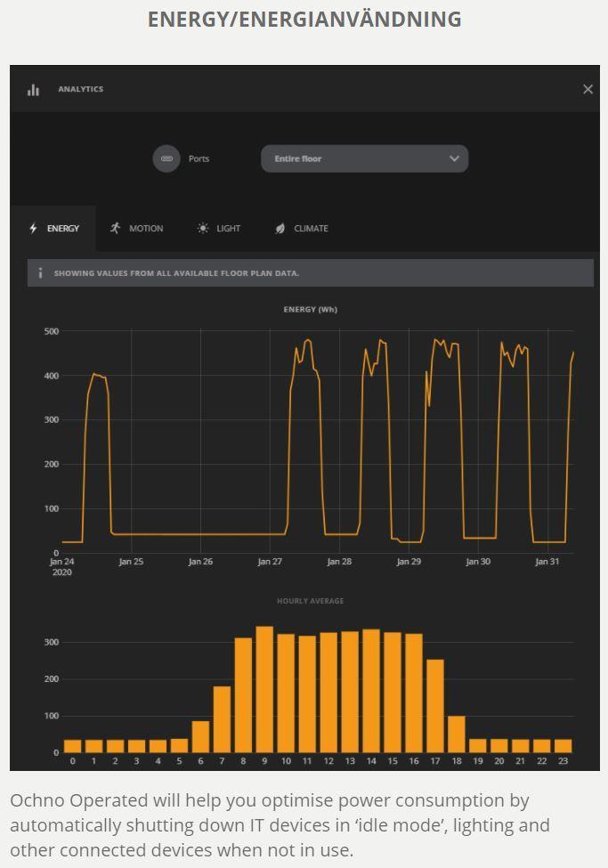Click the hour 6 bar in Hourly Average
Screen dimensions: 608x868
coord(200,736)
